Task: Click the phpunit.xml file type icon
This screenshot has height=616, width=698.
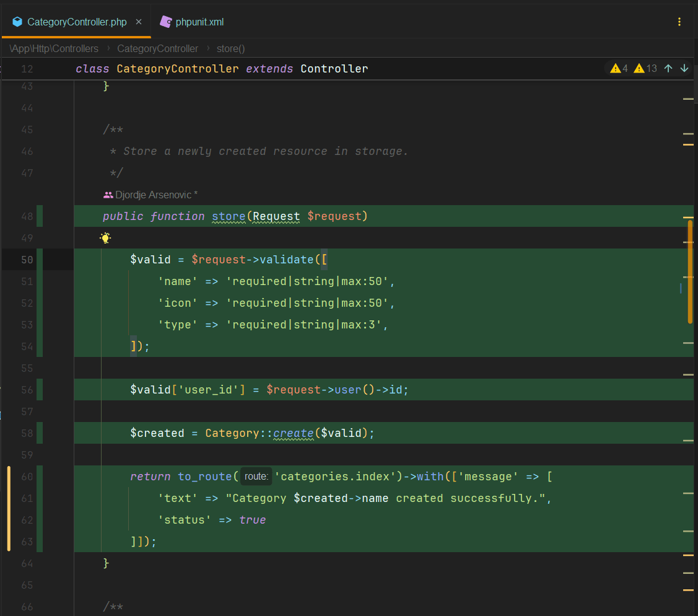Action: (165, 21)
